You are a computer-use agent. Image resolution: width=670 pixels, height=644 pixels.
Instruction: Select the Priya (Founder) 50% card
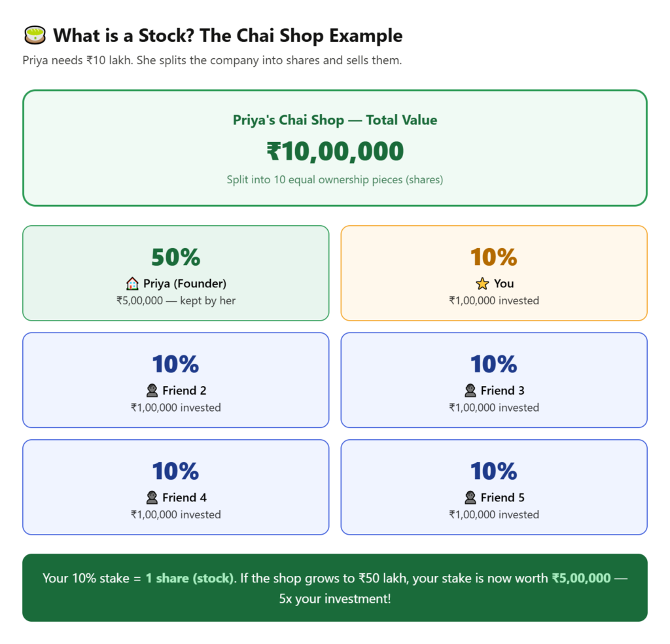point(175,273)
